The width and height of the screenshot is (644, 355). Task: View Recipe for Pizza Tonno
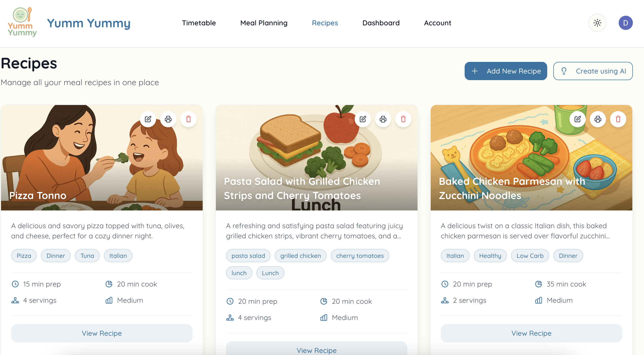click(x=102, y=333)
